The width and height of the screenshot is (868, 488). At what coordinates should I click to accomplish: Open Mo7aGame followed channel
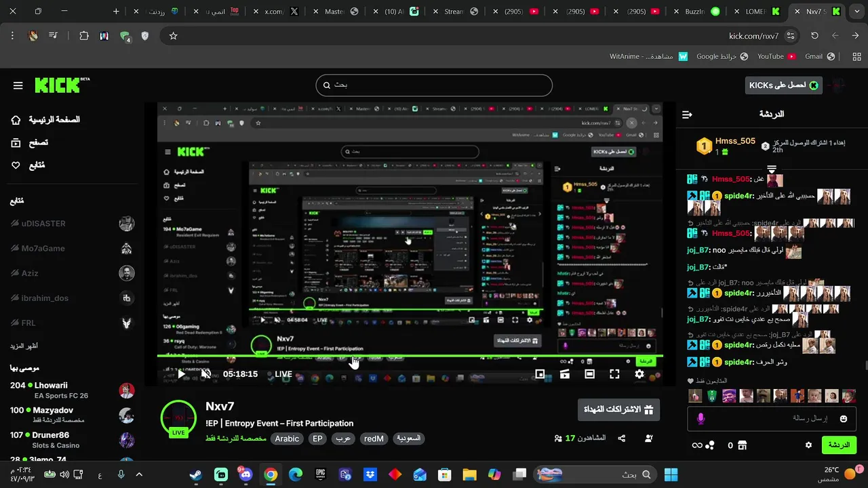pos(73,249)
